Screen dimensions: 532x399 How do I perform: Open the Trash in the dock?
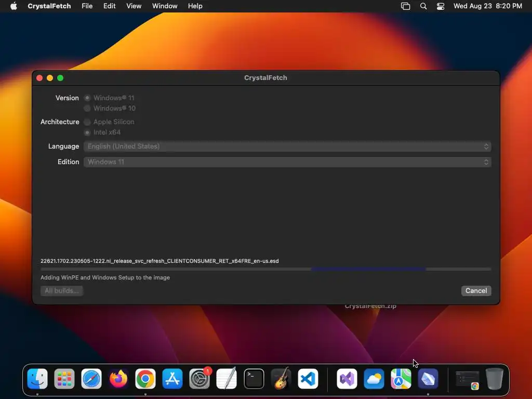tap(495, 379)
